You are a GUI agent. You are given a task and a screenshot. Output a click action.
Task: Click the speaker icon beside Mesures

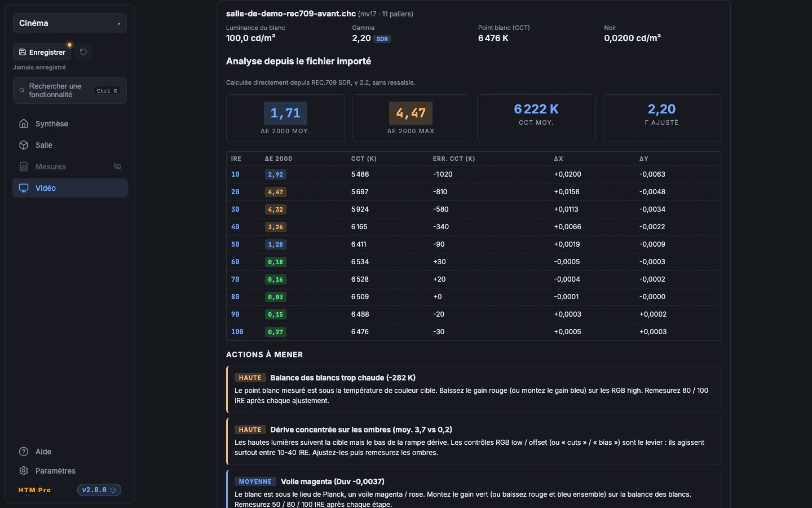pos(24,167)
